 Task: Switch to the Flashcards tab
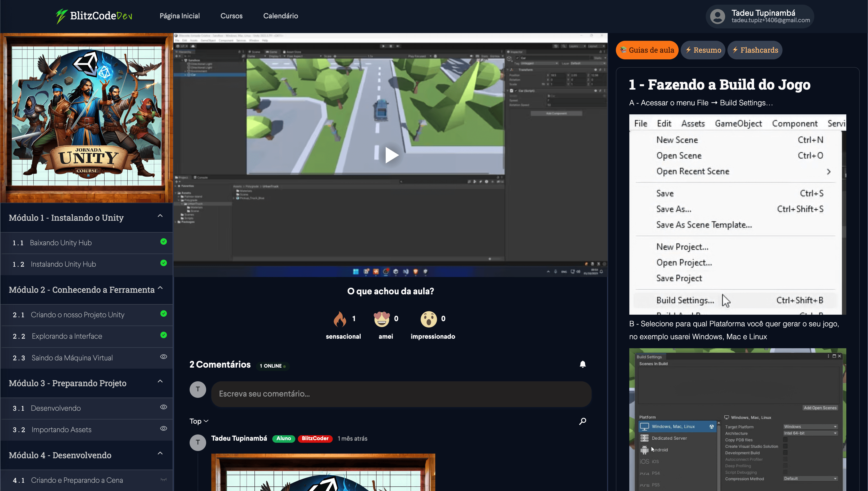[x=755, y=50]
